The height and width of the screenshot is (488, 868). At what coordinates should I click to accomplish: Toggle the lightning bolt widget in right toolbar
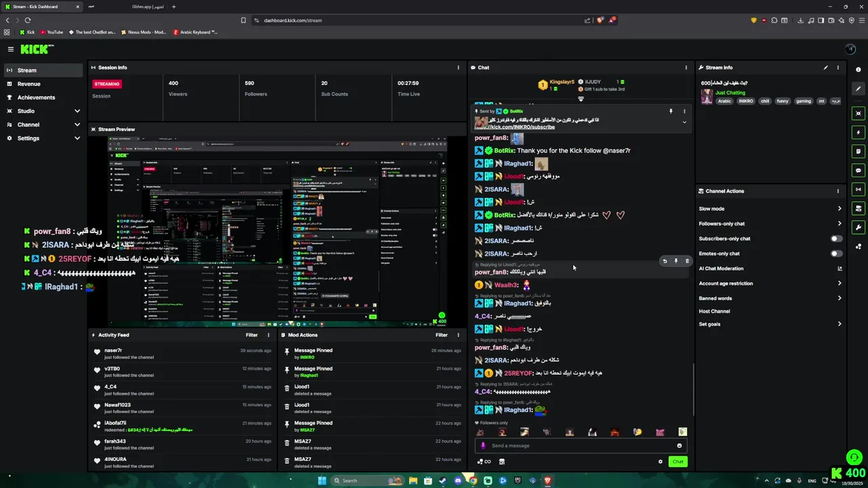point(859,132)
